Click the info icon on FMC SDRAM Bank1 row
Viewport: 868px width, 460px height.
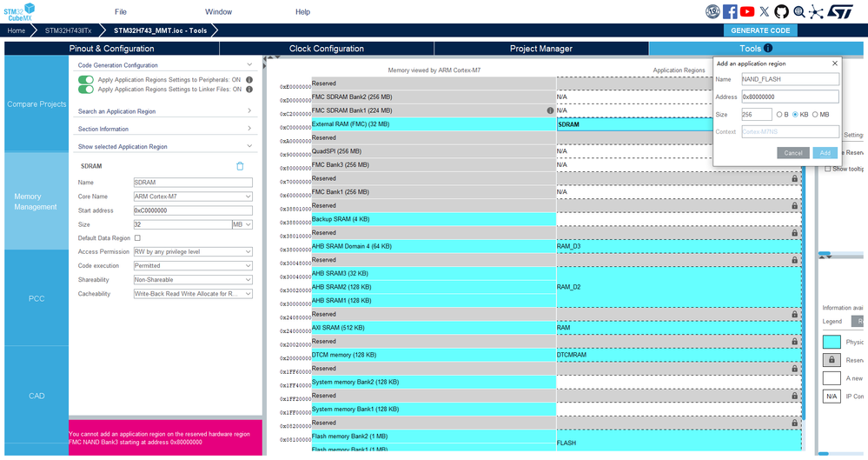[x=550, y=110]
